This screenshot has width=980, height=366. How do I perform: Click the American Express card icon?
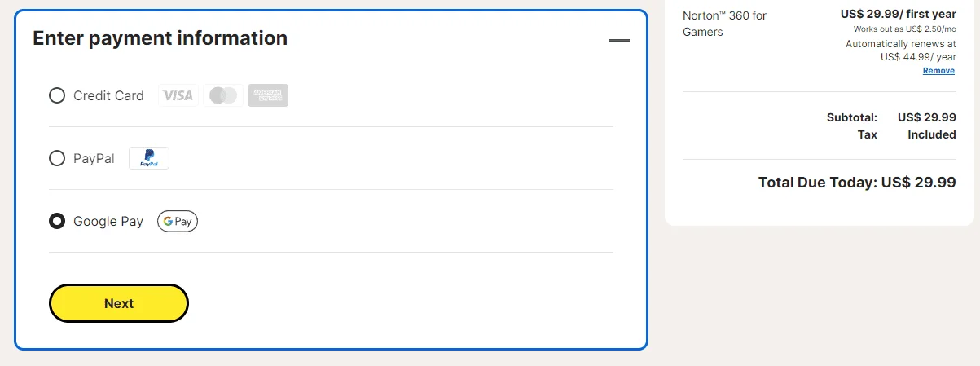coord(268,95)
